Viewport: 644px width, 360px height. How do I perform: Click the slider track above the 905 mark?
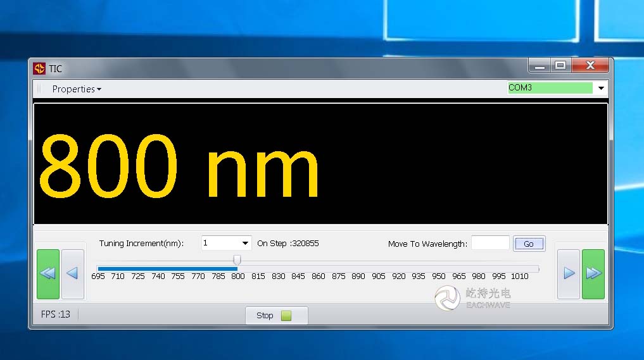point(379,268)
